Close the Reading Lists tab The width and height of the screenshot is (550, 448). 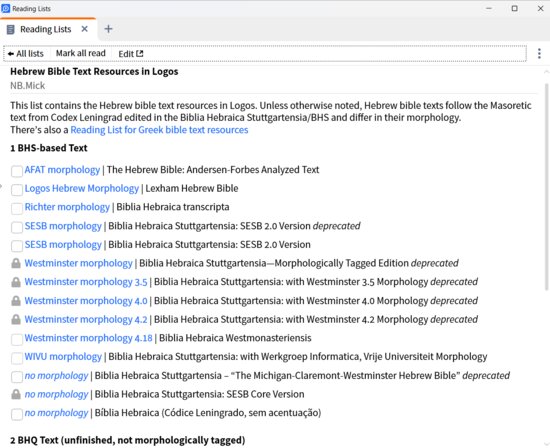85,29
